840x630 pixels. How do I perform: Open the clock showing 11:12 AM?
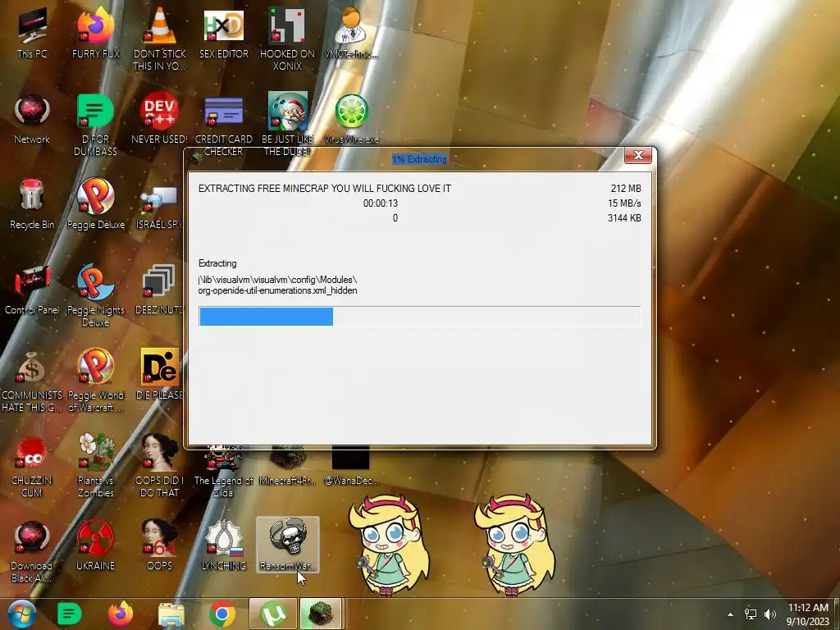[x=808, y=614]
